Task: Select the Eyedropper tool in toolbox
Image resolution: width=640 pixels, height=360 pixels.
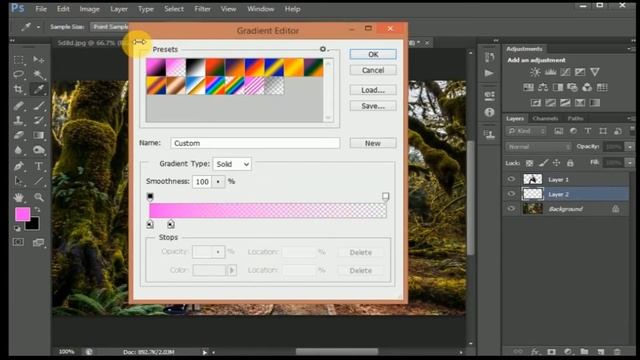Action: 39,89
